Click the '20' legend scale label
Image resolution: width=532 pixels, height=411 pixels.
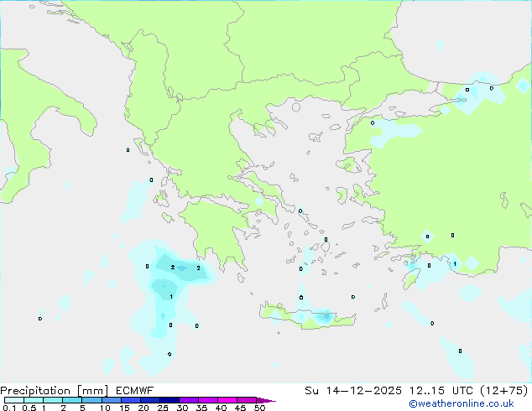tap(143, 408)
